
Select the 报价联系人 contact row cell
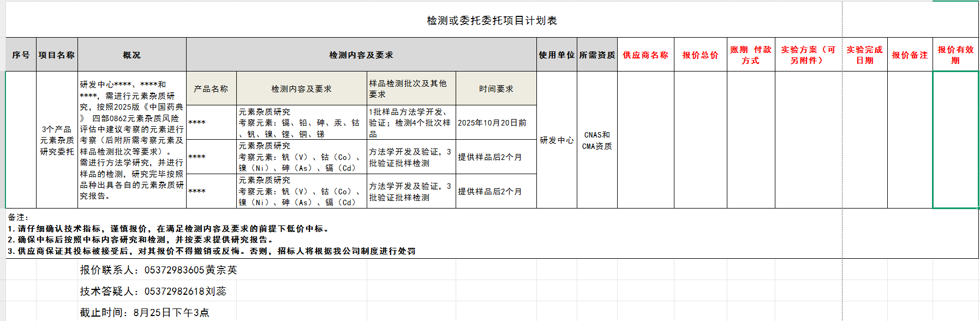tap(158, 270)
